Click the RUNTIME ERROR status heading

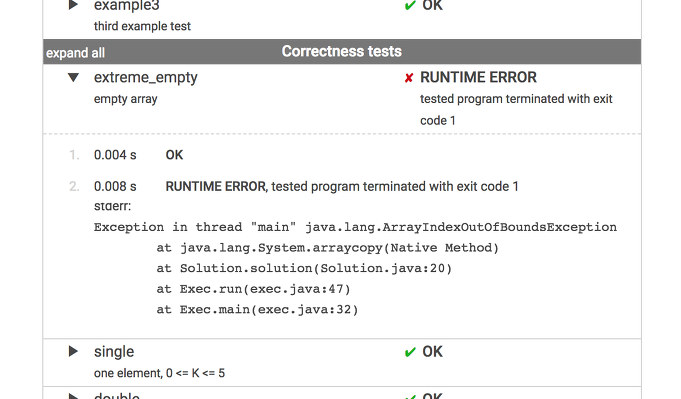coord(478,77)
